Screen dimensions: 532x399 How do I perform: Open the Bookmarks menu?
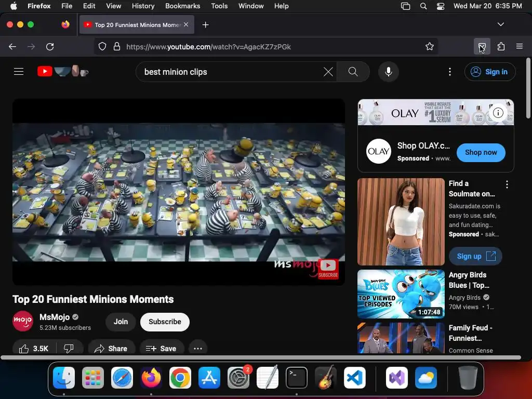182,6
